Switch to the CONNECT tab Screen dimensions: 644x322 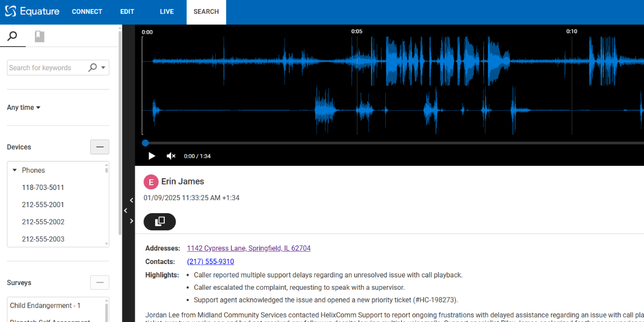87,12
